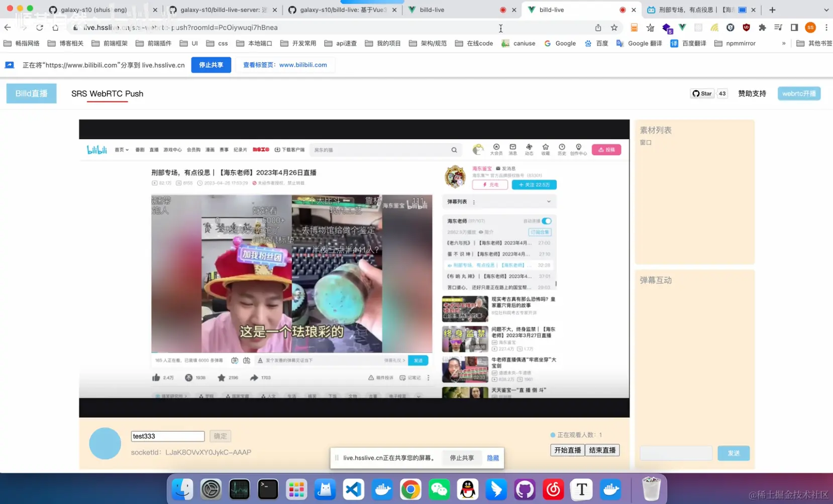Image resolution: width=833 pixels, height=504 pixels.
Task: Open the SRS WebRTC Push menu item
Action: pos(107,93)
